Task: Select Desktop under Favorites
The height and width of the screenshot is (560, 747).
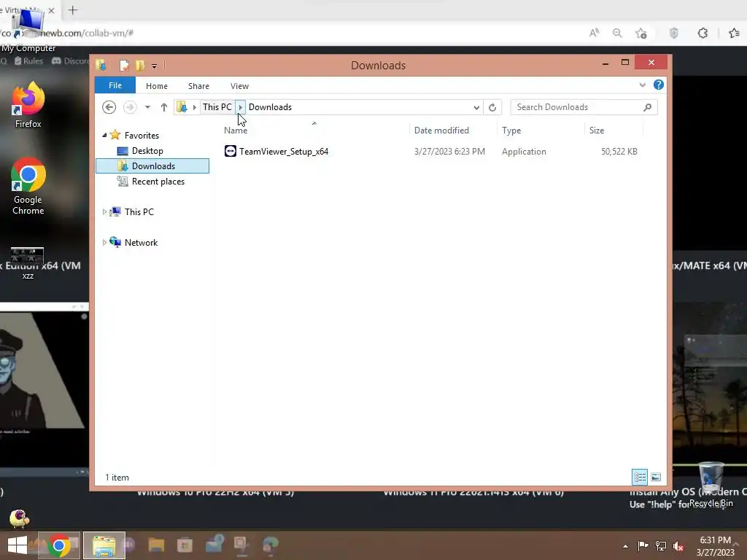Action: 147,151
